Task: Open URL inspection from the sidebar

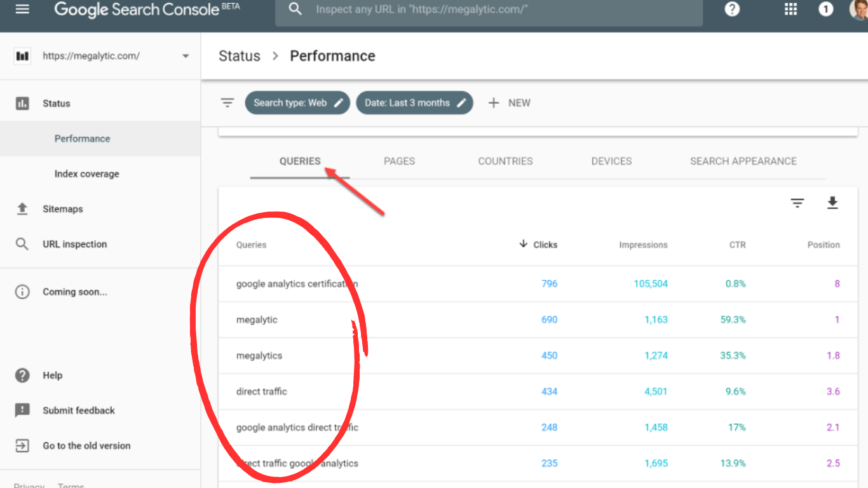Action: coord(75,244)
